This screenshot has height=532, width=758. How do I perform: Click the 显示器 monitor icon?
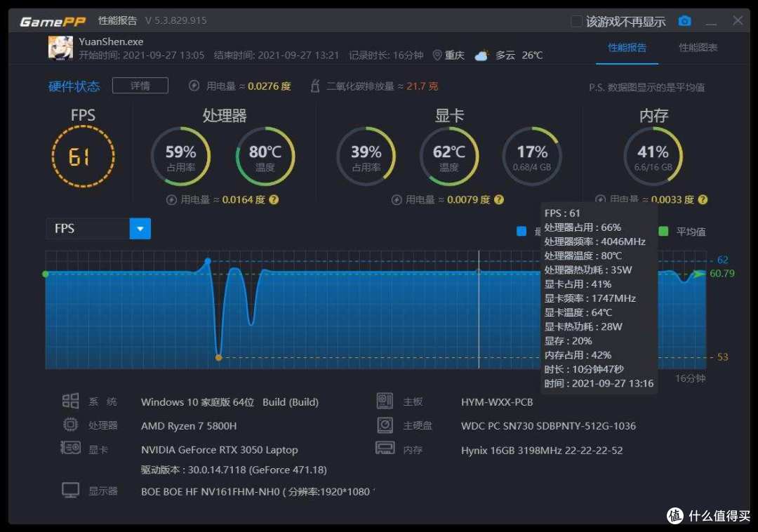(71, 490)
